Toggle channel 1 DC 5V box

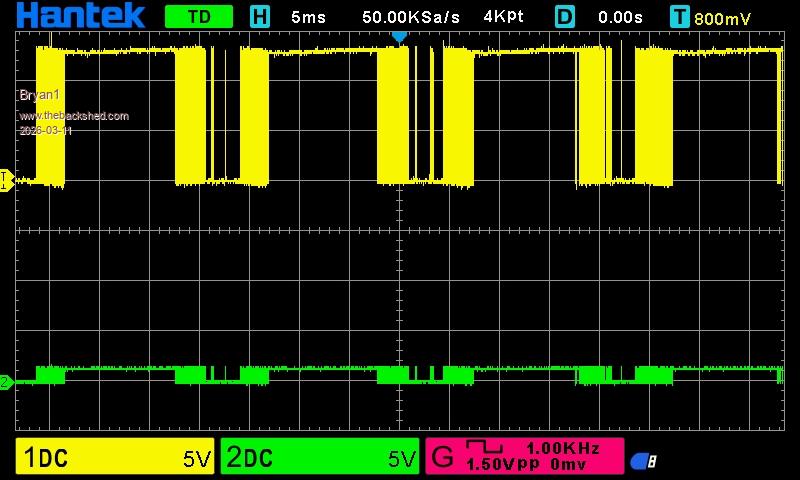click(115, 458)
